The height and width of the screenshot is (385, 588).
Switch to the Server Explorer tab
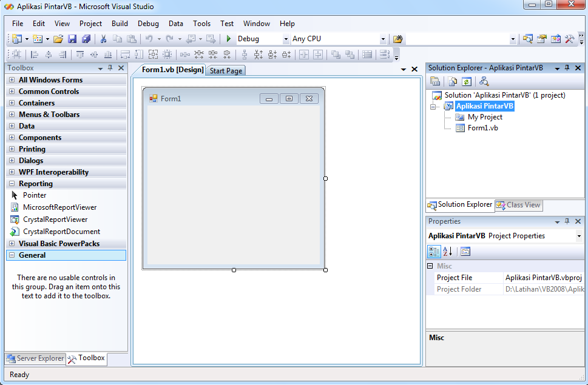(x=35, y=358)
